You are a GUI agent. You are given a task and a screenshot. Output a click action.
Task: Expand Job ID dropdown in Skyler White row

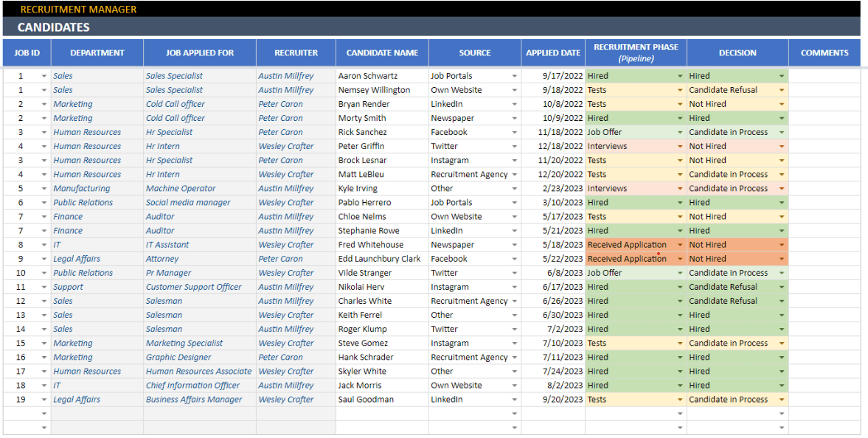tap(44, 371)
